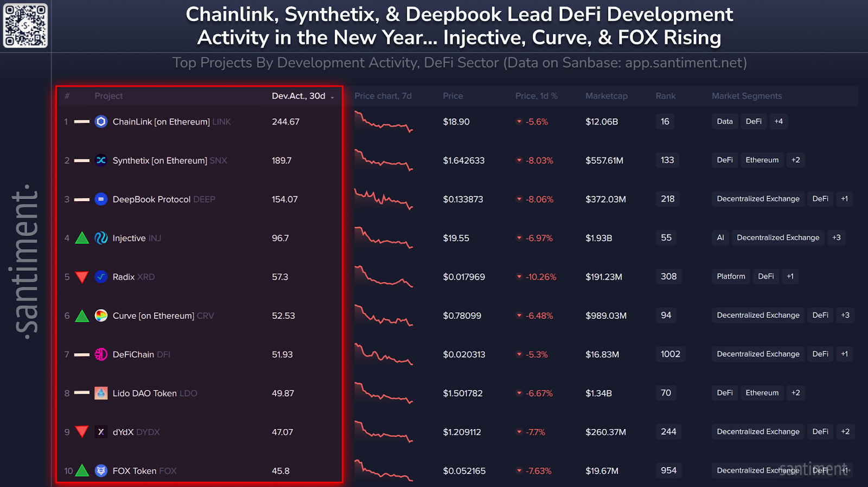Click the unchanged rank dash beside ChainLink
Viewport: 868px width, 487px height.
pyautogui.click(x=82, y=121)
